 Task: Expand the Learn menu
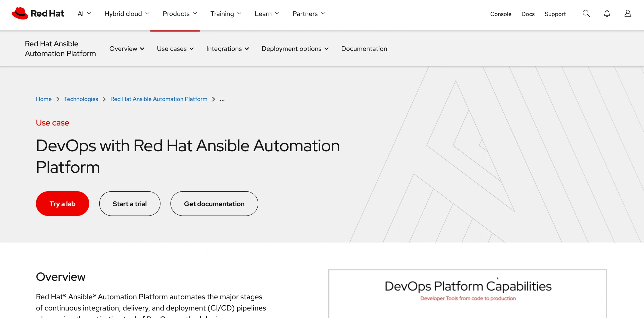[x=267, y=14]
